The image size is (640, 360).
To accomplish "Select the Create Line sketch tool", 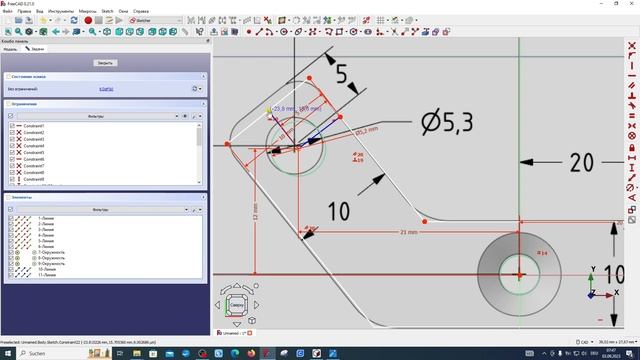I will (x=259, y=31).
